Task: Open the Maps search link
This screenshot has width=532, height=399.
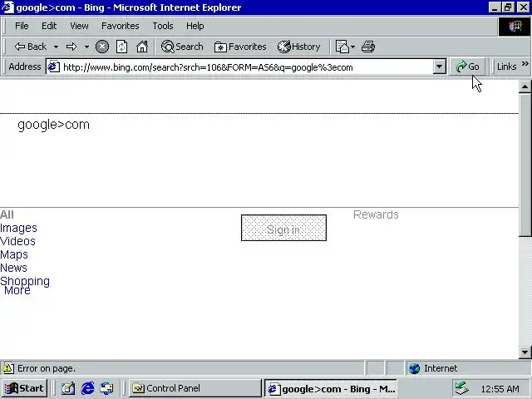Action: (x=14, y=254)
